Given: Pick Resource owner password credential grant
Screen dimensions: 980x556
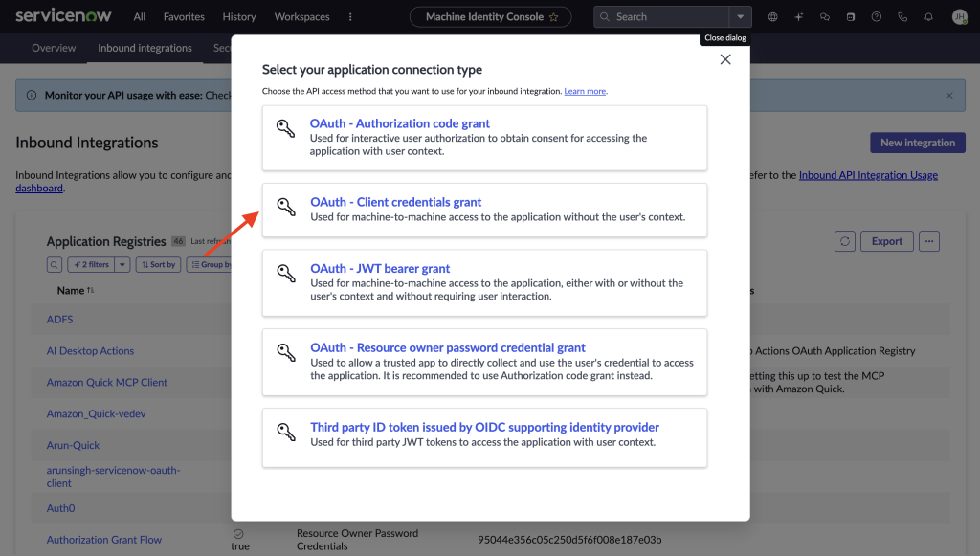Looking at the screenshot, I should [x=484, y=363].
